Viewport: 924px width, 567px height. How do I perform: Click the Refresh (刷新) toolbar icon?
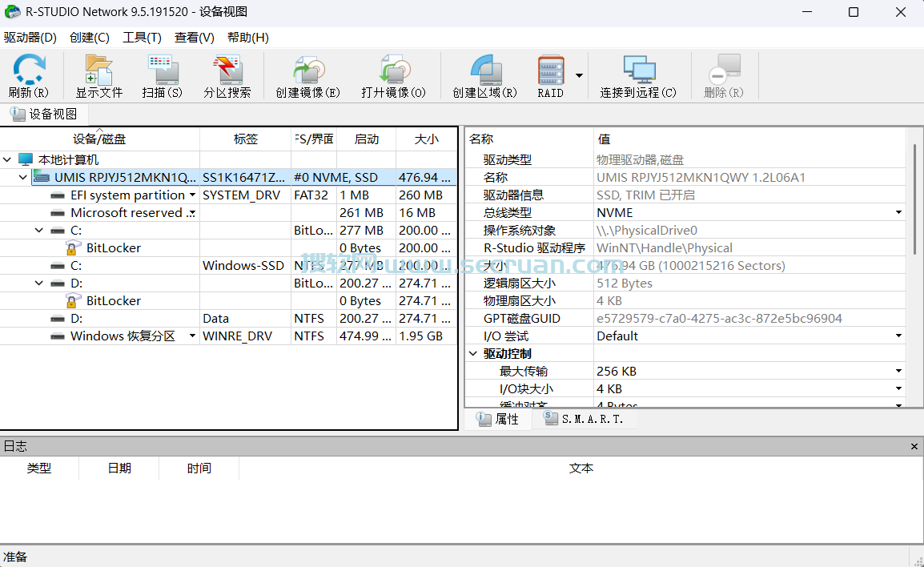pyautogui.click(x=29, y=70)
